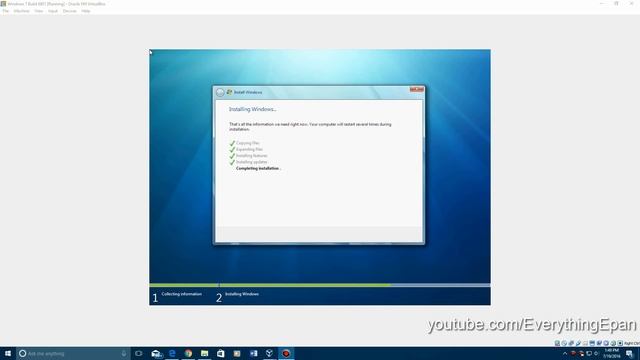Open the View menu in VirtualBox
Viewport: 640px width, 360px height.
39,11
